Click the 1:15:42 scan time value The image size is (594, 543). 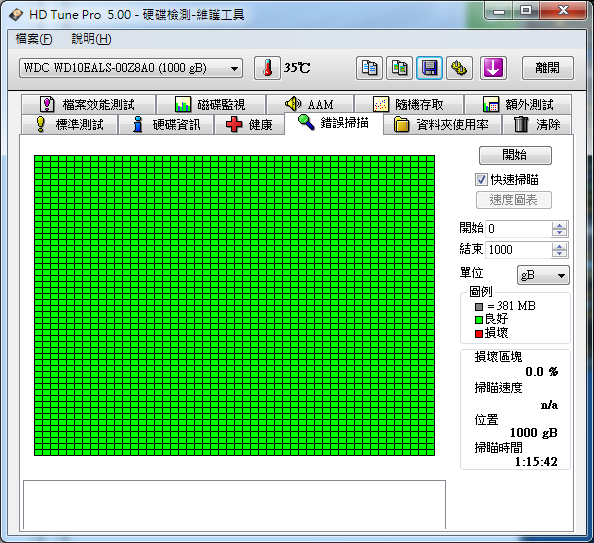click(x=536, y=462)
